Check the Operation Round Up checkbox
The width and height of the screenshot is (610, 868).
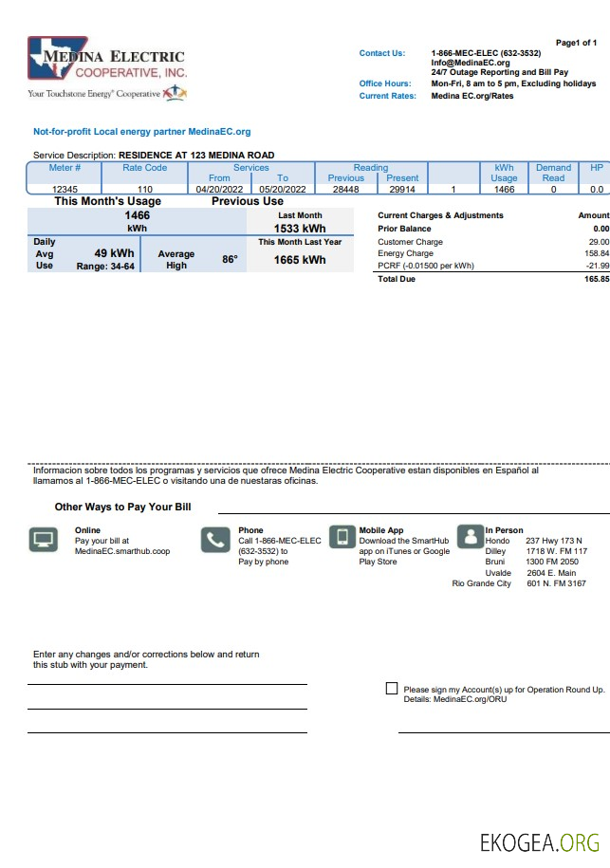coord(392,688)
